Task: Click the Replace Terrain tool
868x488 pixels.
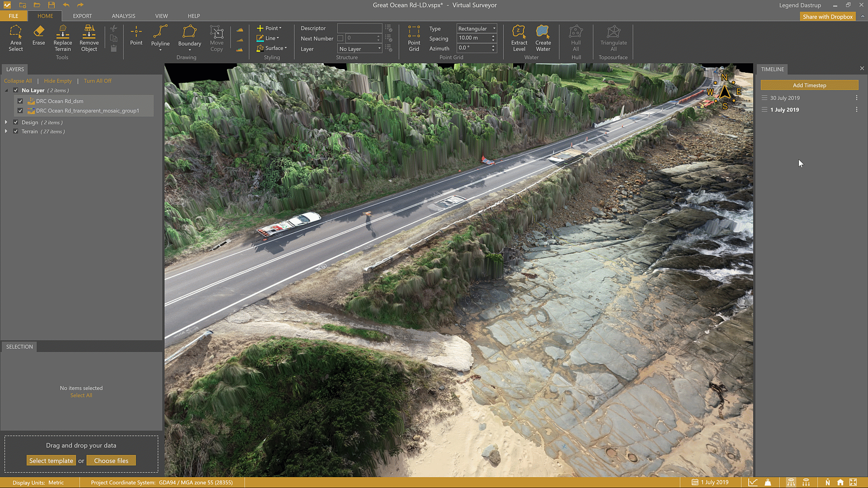Action: point(62,38)
